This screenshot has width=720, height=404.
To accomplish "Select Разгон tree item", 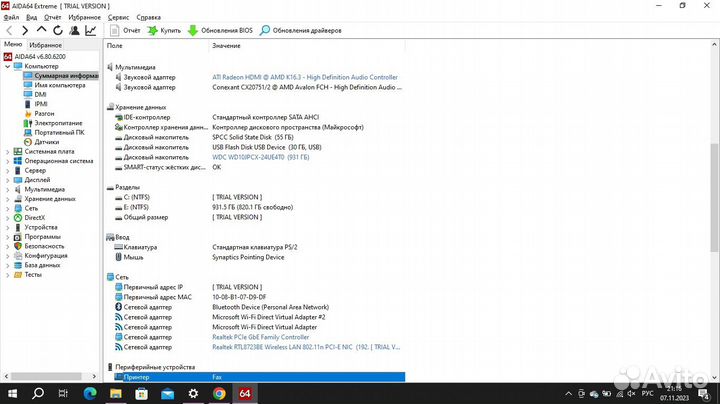I will coord(39,113).
